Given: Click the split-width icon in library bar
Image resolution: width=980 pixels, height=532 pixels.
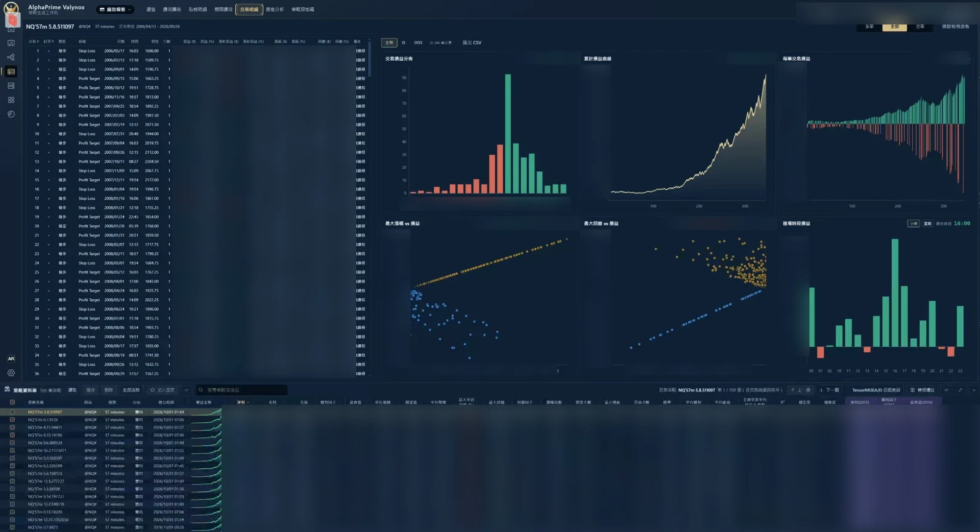Looking at the screenshot, I should (x=946, y=390).
